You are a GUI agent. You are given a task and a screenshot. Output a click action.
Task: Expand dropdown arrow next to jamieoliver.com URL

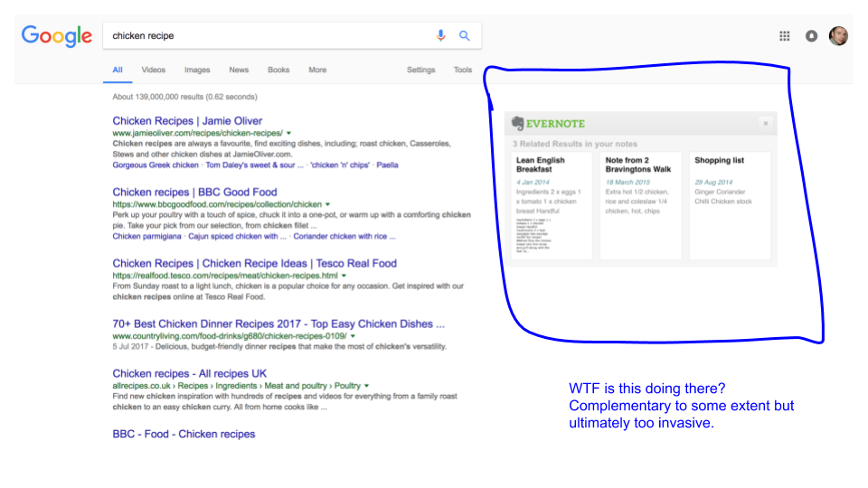[289, 134]
